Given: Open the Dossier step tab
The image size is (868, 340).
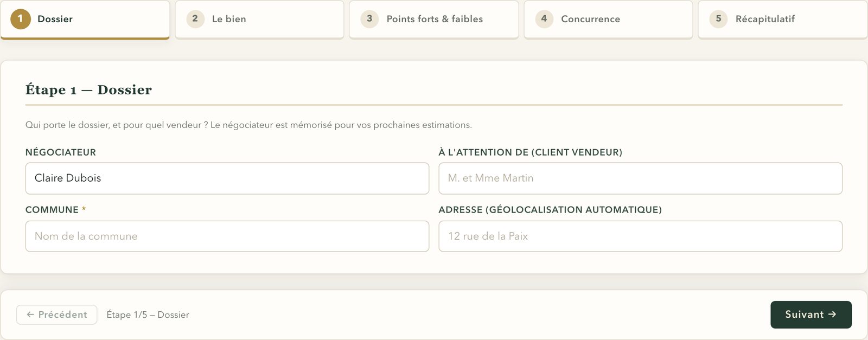Looking at the screenshot, I should pos(85,20).
